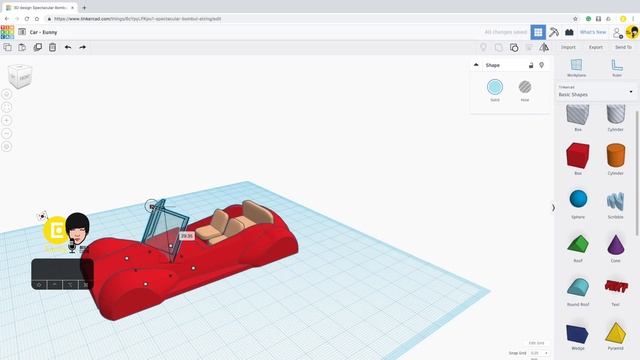Open What's New
Image resolution: width=640 pixels, height=360 pixels.
tap(593, 32)
